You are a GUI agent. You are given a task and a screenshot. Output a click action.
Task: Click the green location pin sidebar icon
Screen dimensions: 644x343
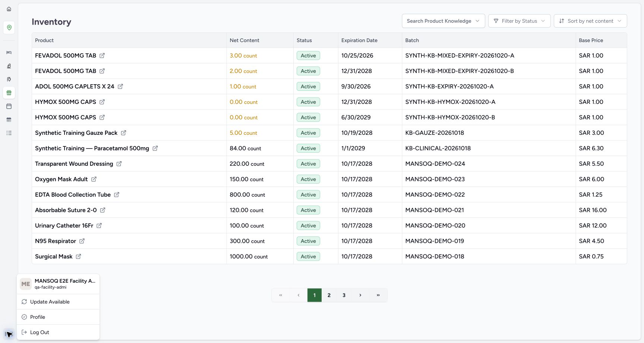(9, 28)
